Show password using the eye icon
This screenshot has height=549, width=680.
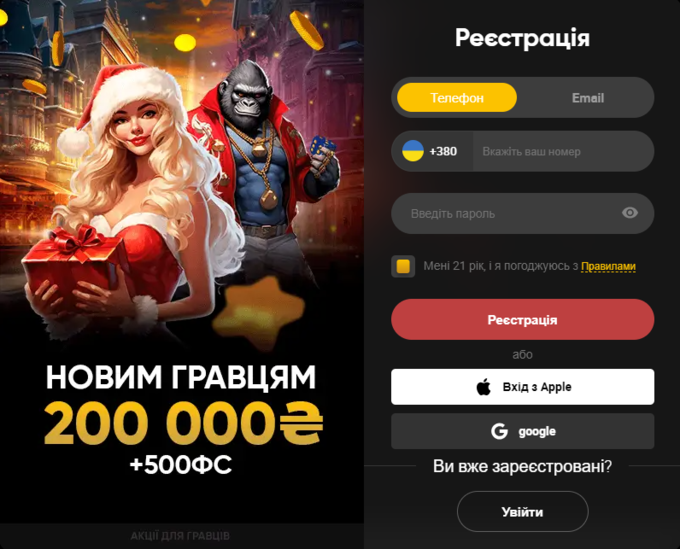[x=630, y=213]
